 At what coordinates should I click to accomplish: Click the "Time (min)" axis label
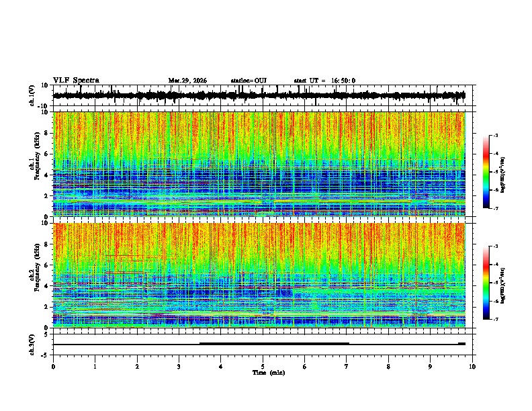click(x=269, y=373)
